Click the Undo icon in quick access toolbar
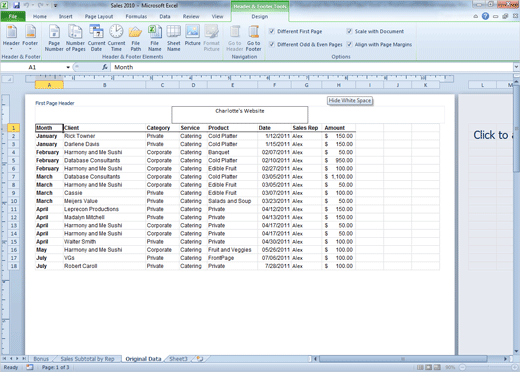 point(26,5)
